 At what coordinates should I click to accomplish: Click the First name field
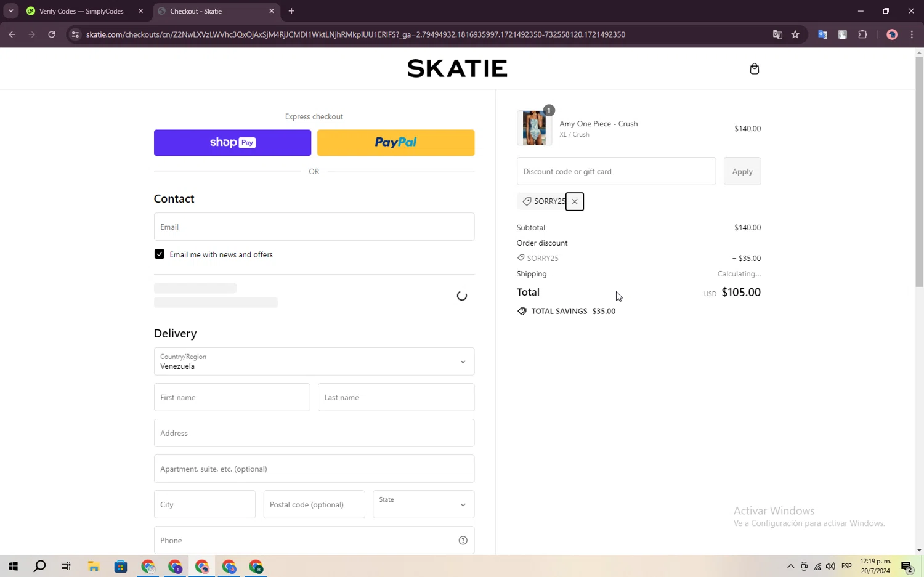(x=232, y=397)
